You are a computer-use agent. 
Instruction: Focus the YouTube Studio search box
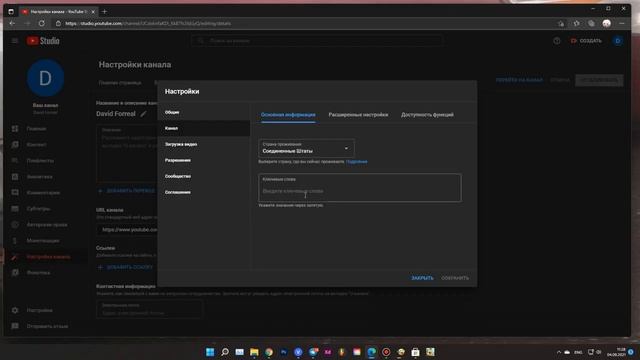[x=317, y=41]
